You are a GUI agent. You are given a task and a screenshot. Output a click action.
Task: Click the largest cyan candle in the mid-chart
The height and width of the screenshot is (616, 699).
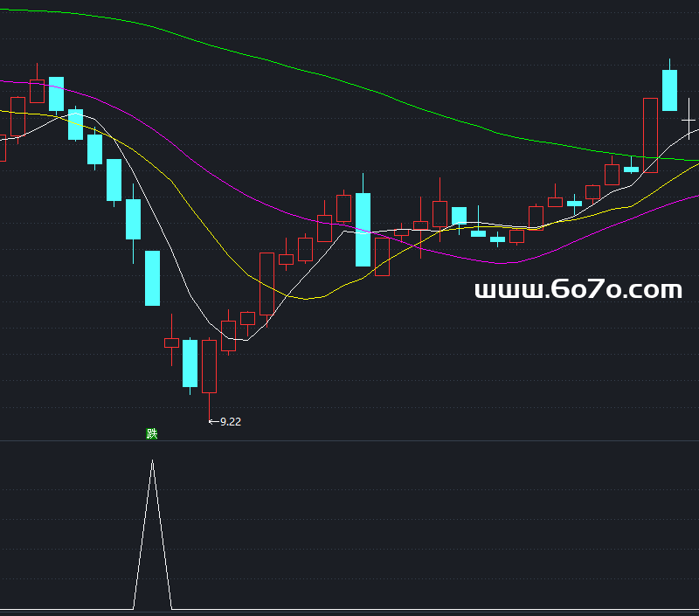click(x=363, y=230)
